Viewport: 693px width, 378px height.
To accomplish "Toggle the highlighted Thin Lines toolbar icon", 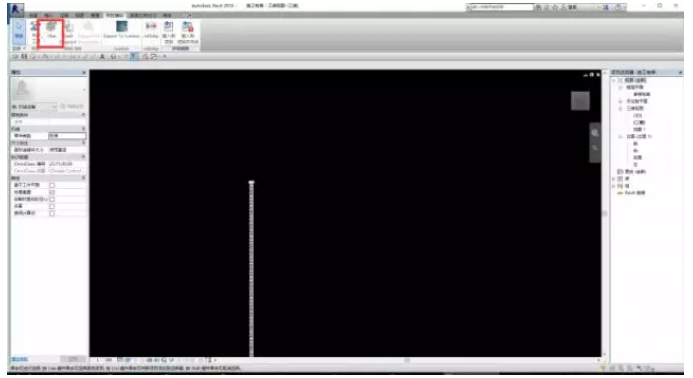I will coord(134,57).
